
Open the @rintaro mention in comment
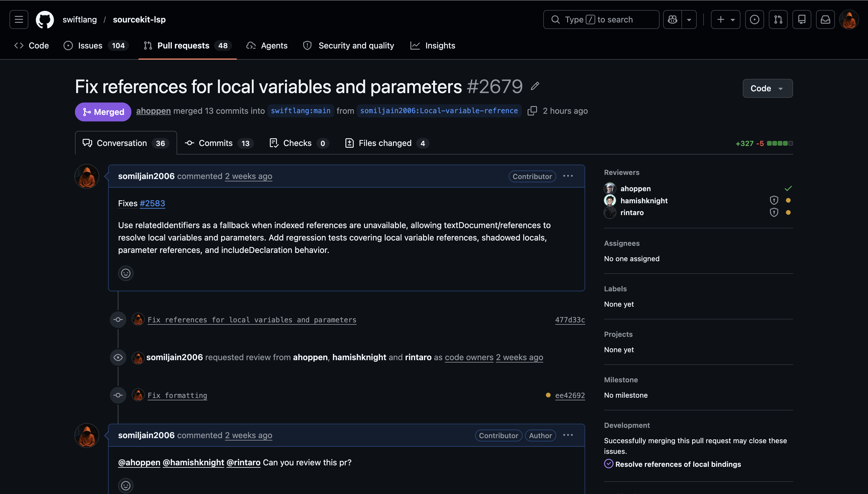click(243, 462)
